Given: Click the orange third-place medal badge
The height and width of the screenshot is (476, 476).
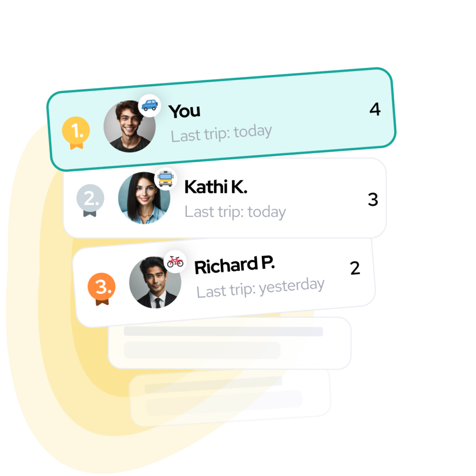Looking at the screenshot, I should pos(102,289).
